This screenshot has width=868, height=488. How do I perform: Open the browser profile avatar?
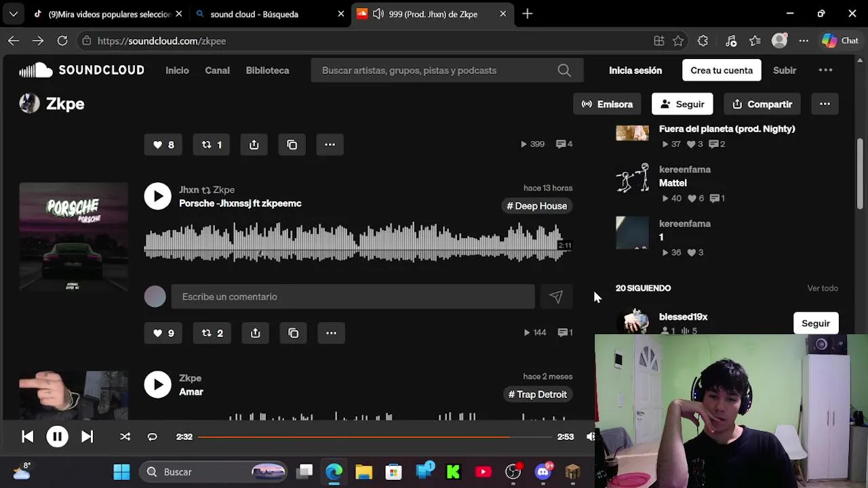779,41
